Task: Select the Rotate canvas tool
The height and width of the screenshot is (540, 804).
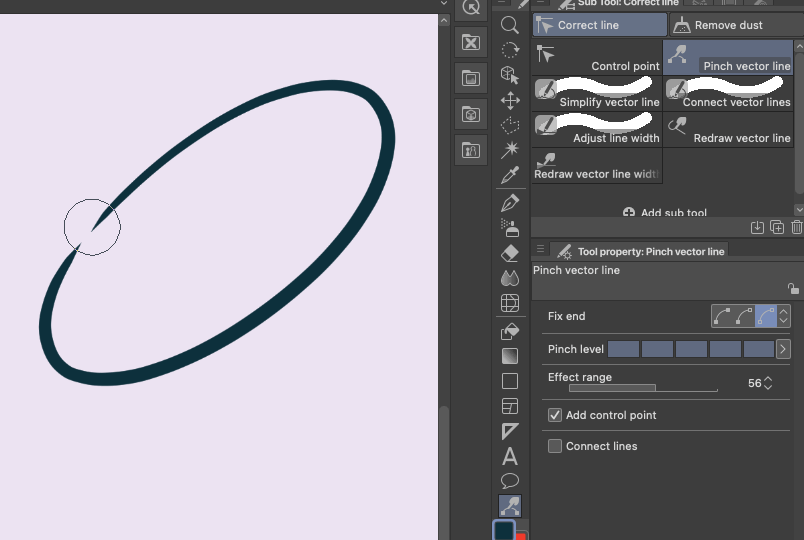Action: [x=510, y=50]
